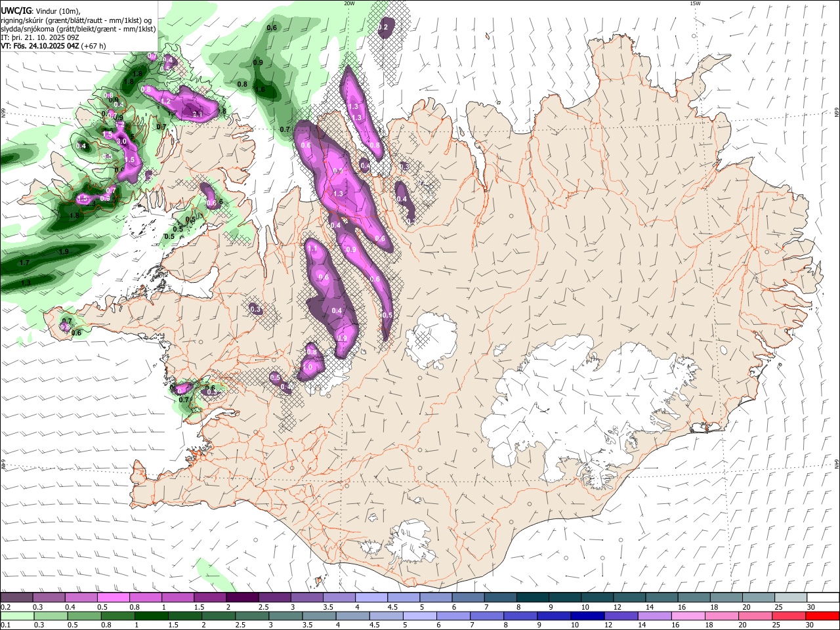Select the dark teal 8–9 snow legend swatch
This screenshot has height=630, width=840.
coord(532,598)
